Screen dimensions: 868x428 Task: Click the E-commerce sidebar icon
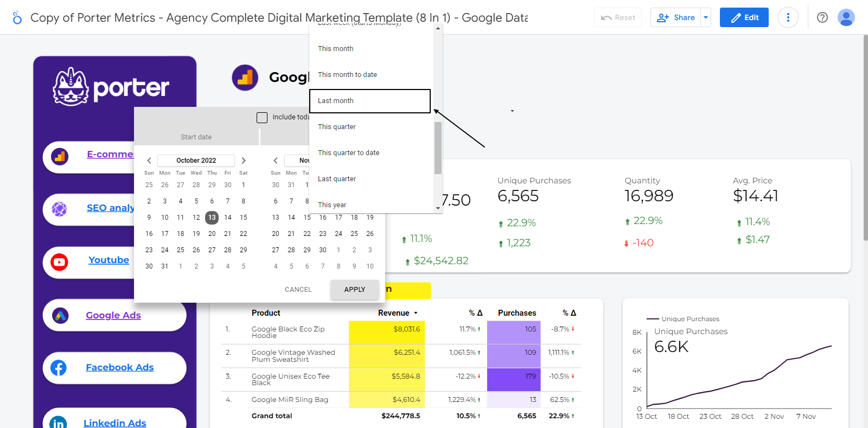(x=60, y=157)
